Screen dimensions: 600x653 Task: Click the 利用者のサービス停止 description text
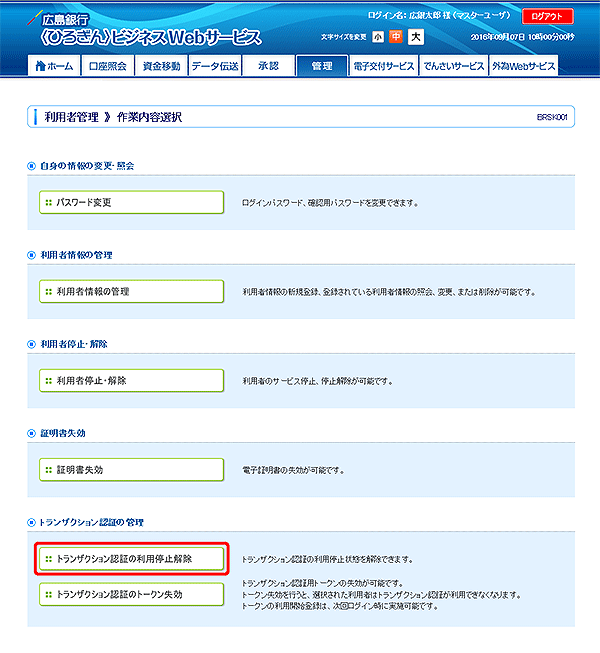(318, 381)
